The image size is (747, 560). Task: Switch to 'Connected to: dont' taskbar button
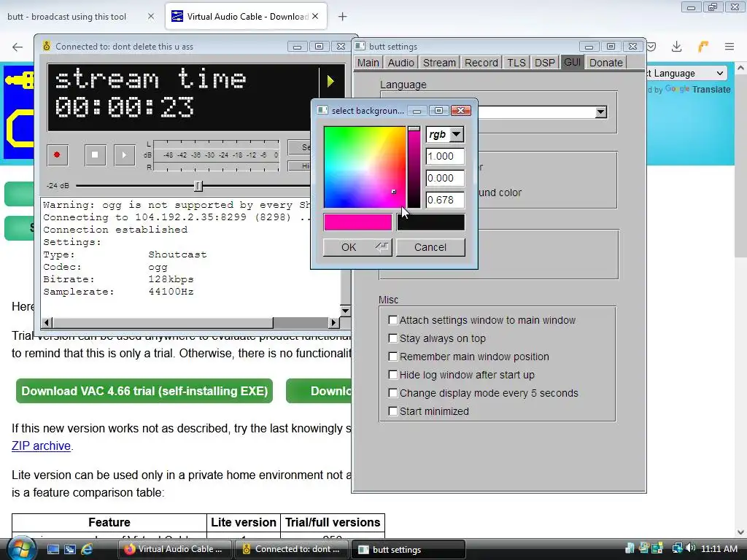292,549
